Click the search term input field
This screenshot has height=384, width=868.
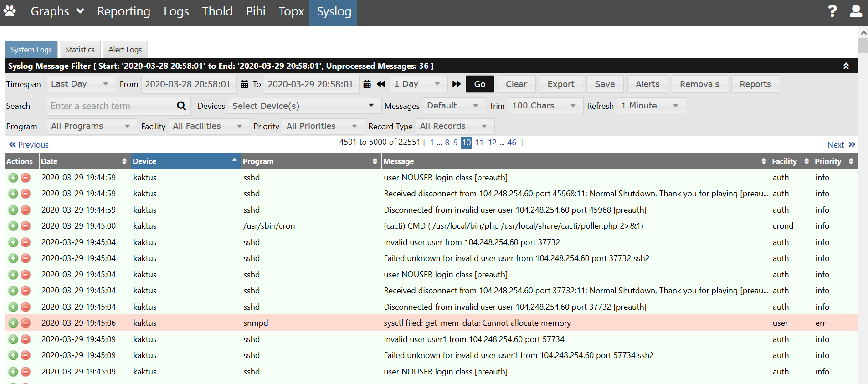[112, 106]
